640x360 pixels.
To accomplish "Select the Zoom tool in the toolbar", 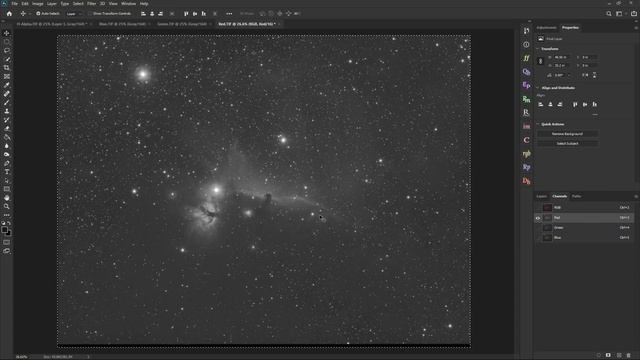I will 7,207.
